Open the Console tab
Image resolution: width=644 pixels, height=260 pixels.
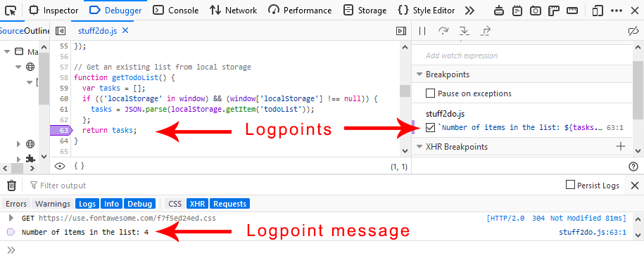click(x=175, y=11)
